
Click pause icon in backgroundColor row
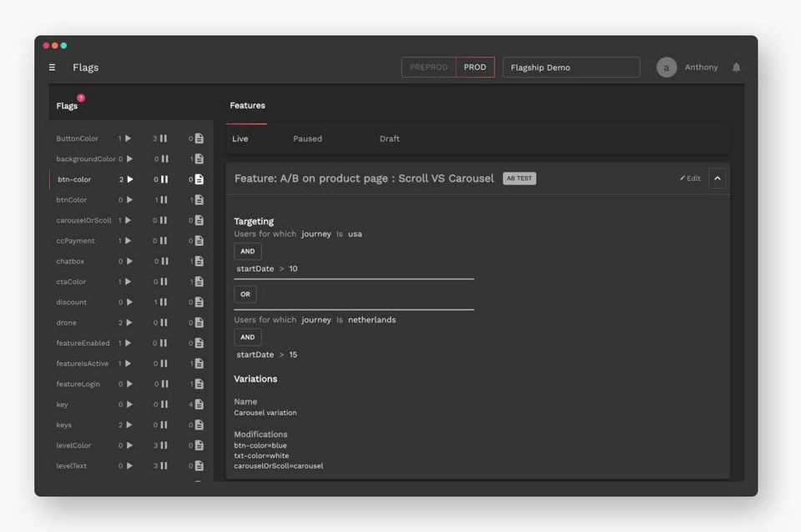pos(165,158)
